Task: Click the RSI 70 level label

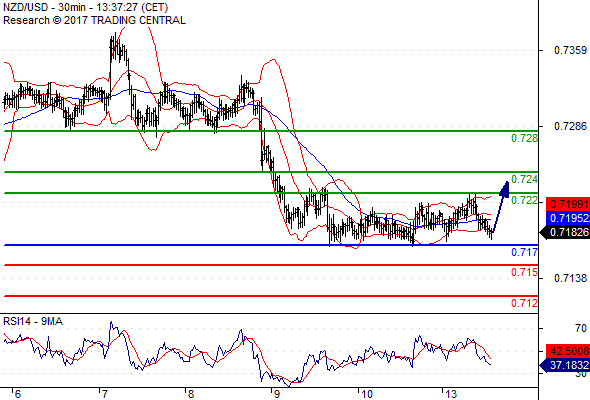Action: (x=581, y=329)
